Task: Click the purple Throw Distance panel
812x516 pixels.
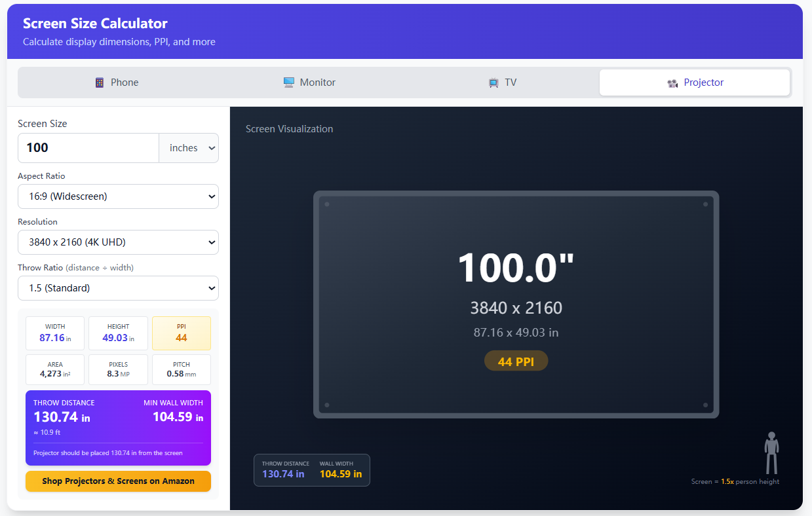Action: pos(118,428)
